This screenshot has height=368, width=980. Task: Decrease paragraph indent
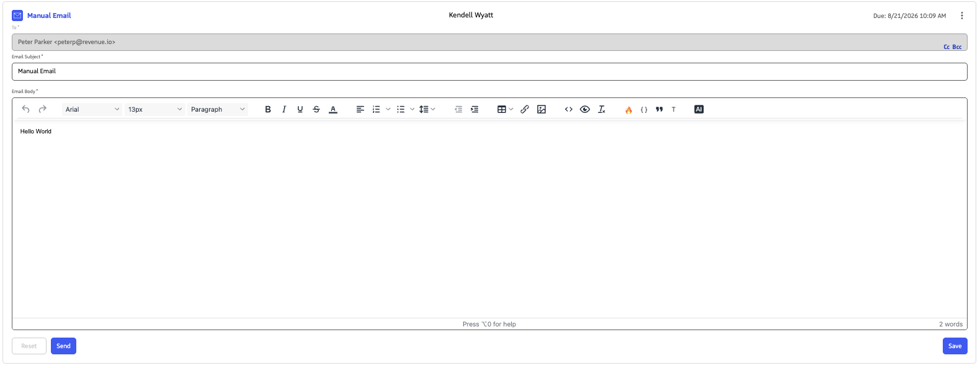(x=458, y=109)
